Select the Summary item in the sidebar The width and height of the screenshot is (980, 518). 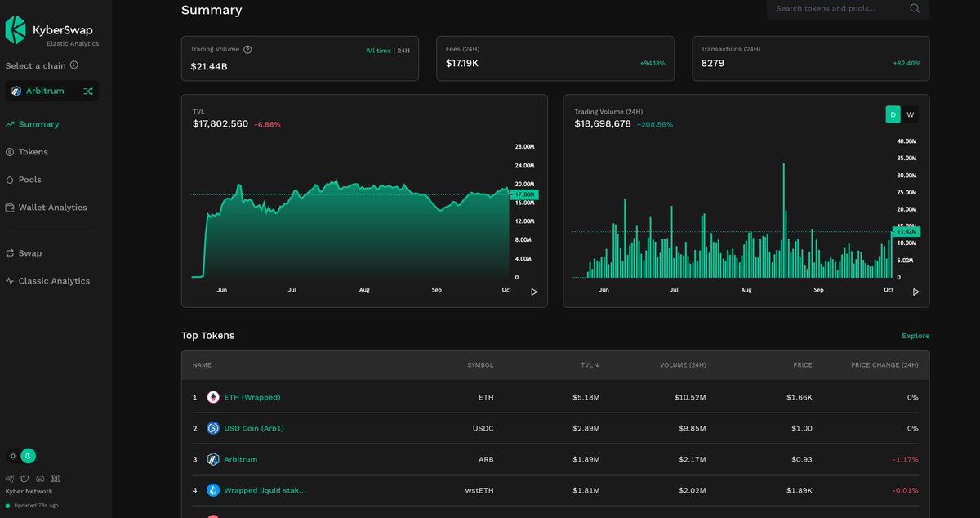click(x=37, y=124)
